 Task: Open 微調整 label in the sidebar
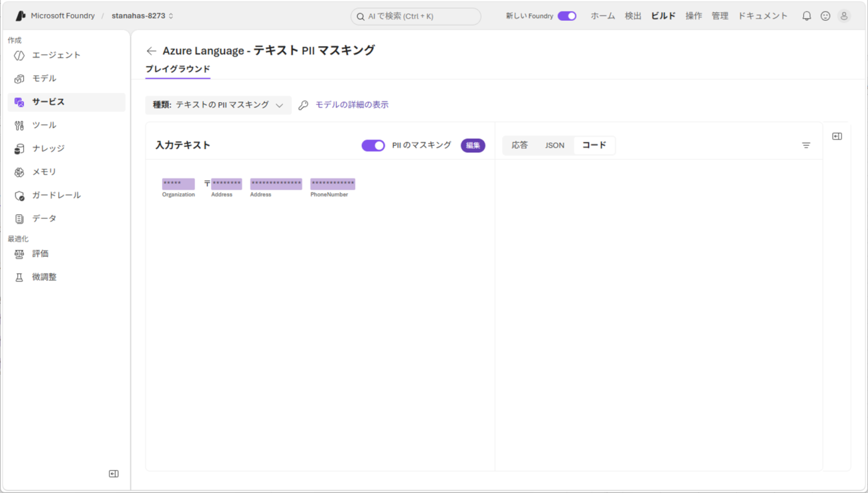coord(44,277)
